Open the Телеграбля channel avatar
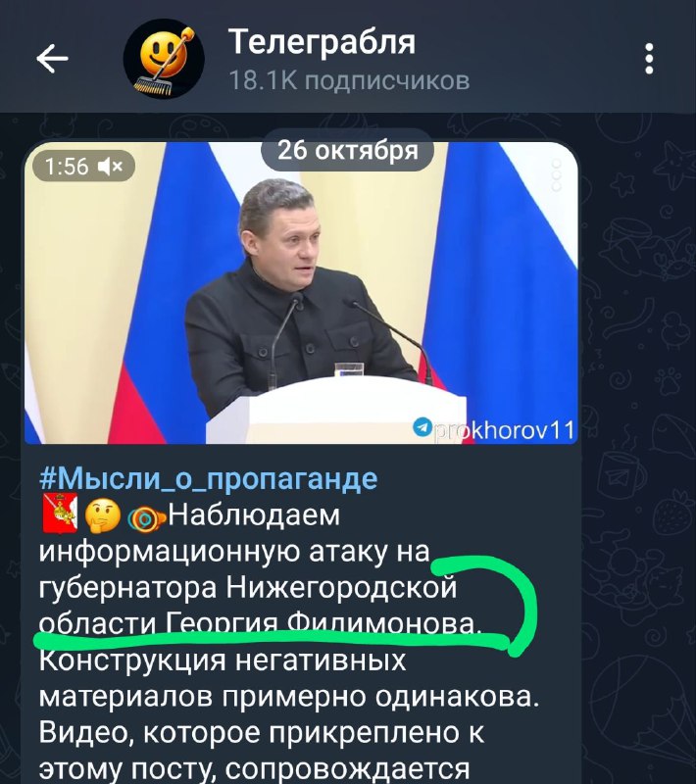Viewport: 696px width, 784px height. pos(164,59)
